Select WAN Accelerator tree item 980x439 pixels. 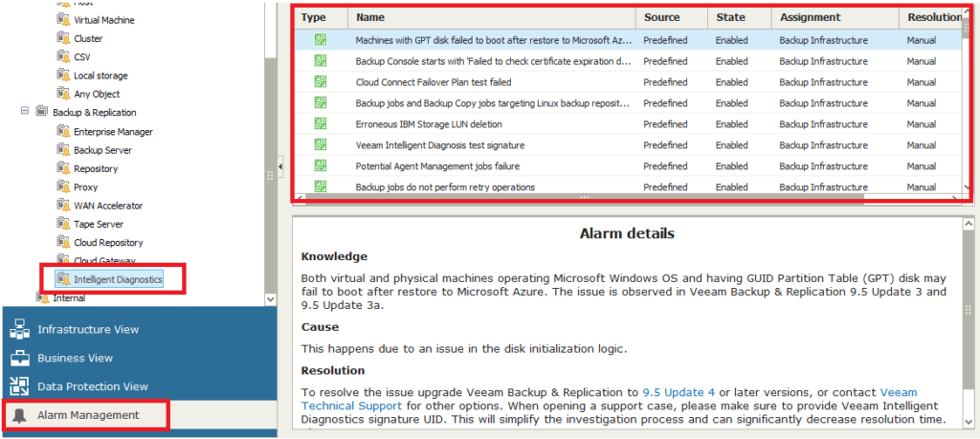[108, 206]
